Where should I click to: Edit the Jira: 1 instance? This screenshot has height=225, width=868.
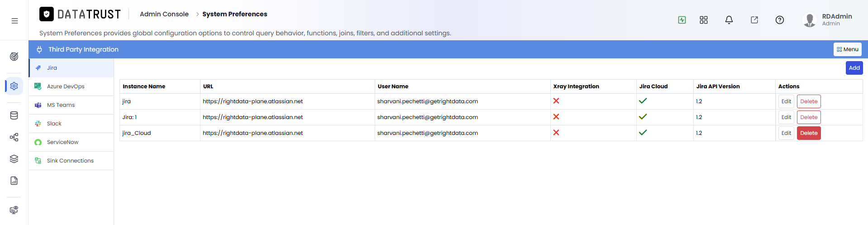(786, 117)
